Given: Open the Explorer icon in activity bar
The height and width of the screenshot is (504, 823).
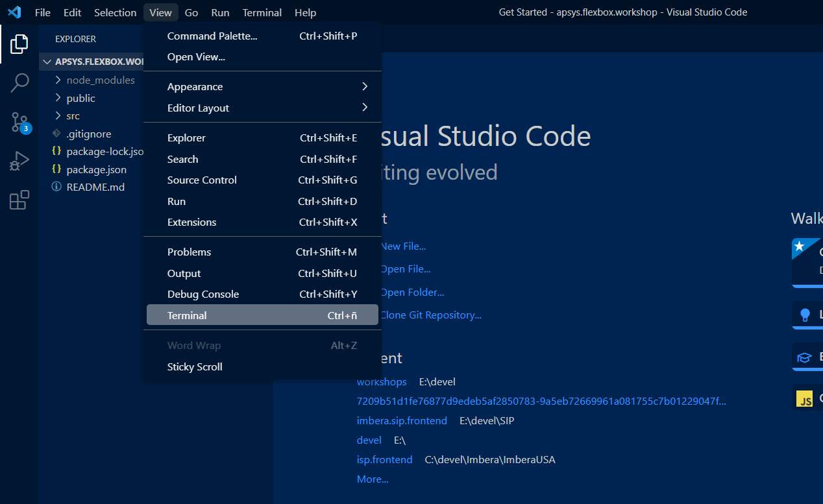Looking at the screenshot, I should point(19,44).
